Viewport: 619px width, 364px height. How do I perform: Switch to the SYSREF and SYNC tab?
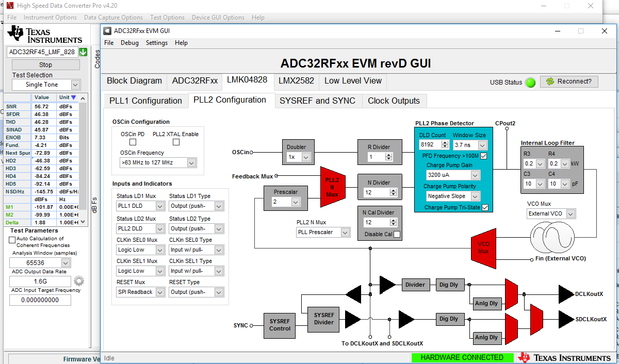pos(317,101)
